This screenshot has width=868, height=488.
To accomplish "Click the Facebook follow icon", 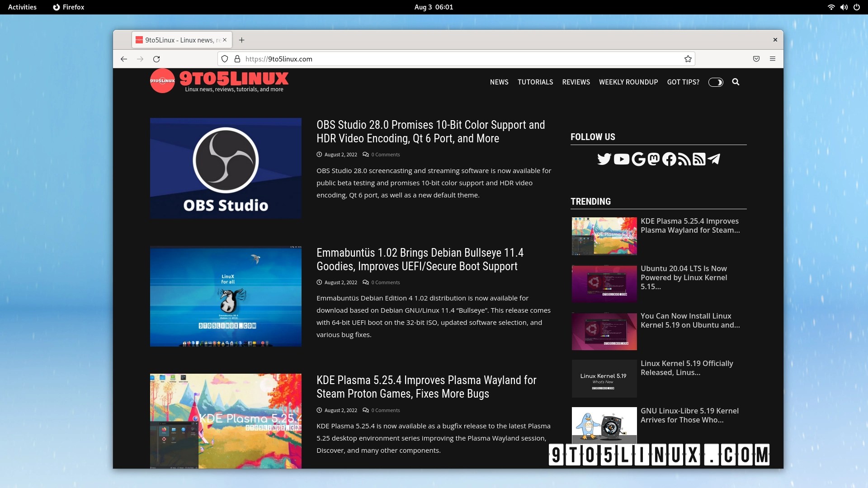I will [669, 159].
